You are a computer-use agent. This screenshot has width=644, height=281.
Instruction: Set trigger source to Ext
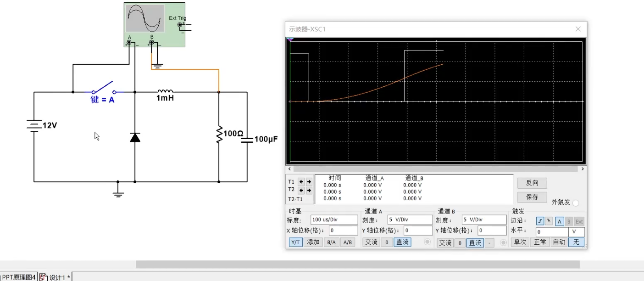pyautogui.click(x=579, y=221)
